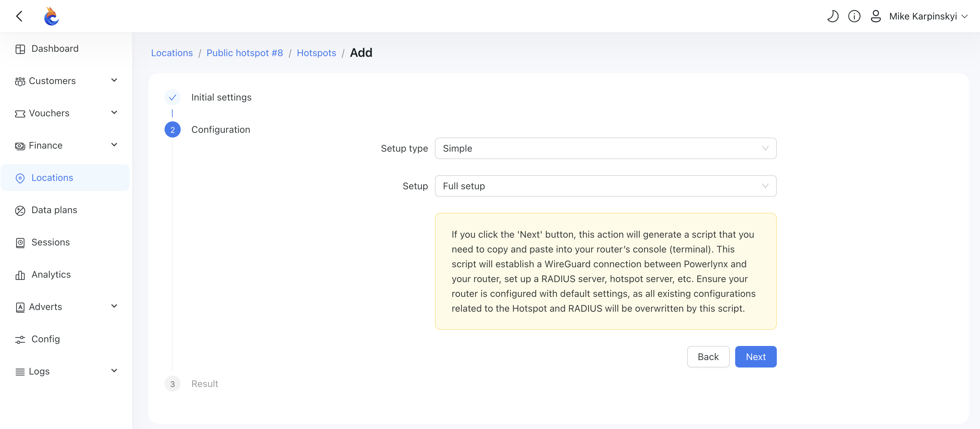
Task: Click the Add breadcrumb heading
Action: 361,52
